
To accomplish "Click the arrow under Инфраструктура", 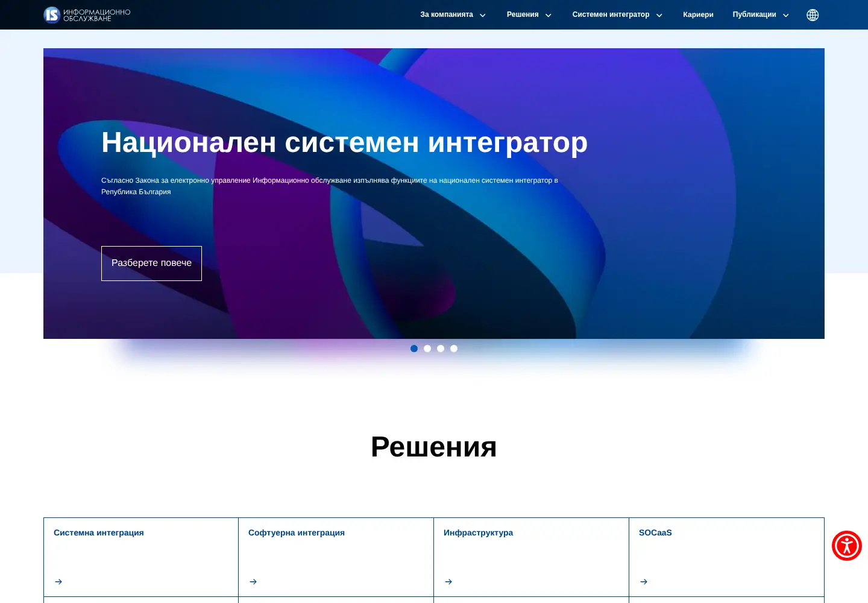I will 448,582.
